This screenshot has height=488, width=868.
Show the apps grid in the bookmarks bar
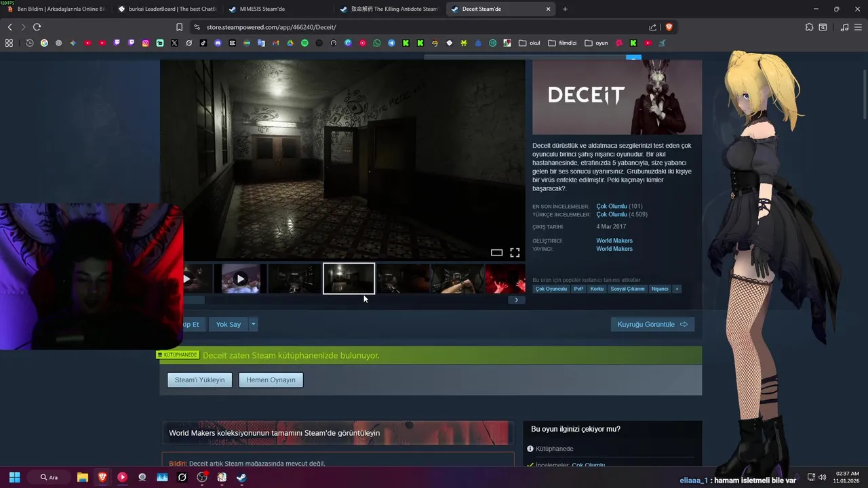pos(9,43)
